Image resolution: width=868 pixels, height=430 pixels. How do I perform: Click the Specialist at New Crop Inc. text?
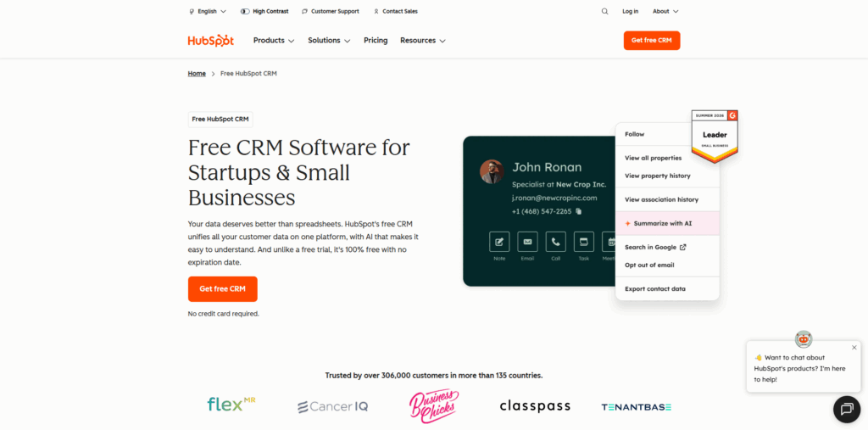pos(559,185)
